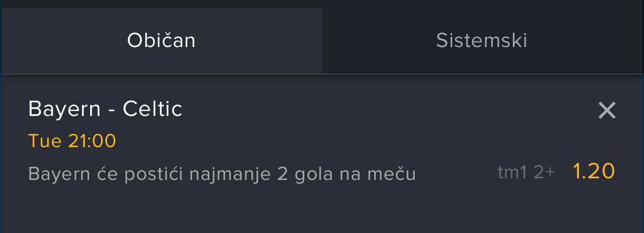Click the tm1 2+ market label
Image resolution: width=644 pixels, height=233 pixels.
point(526,172)
